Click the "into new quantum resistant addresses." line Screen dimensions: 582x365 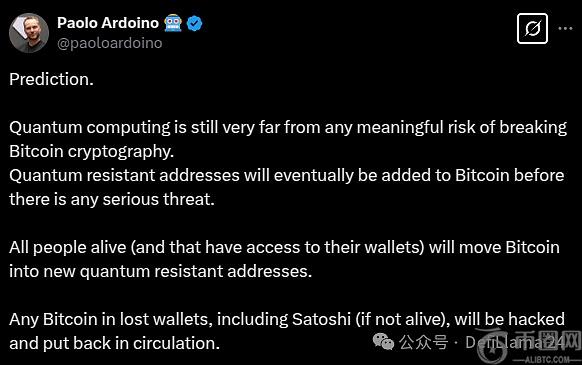(x=161, y=271)
